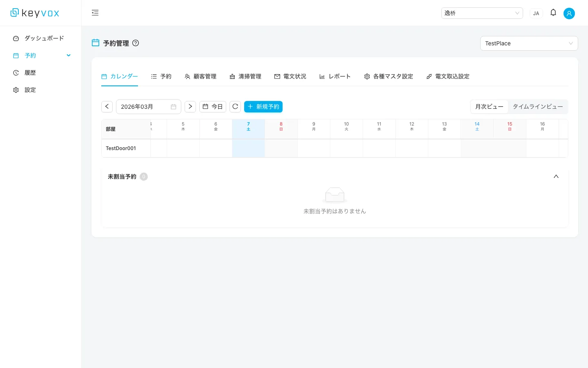The image size is (588, 368).
Task: Open the TestPlace location dropdown
Action: click(x=528, y=43)
